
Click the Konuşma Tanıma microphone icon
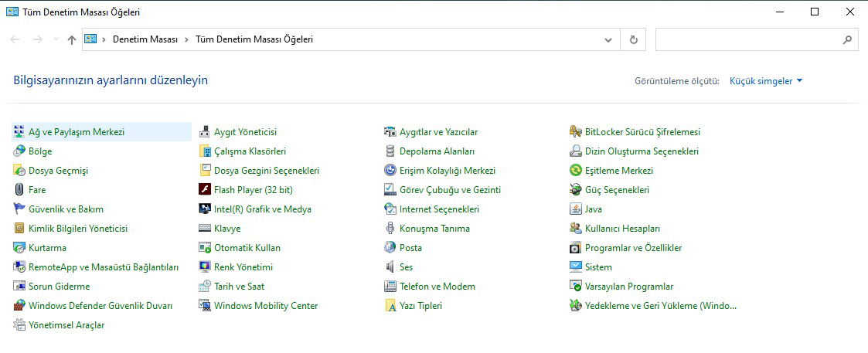coord(390,229)
